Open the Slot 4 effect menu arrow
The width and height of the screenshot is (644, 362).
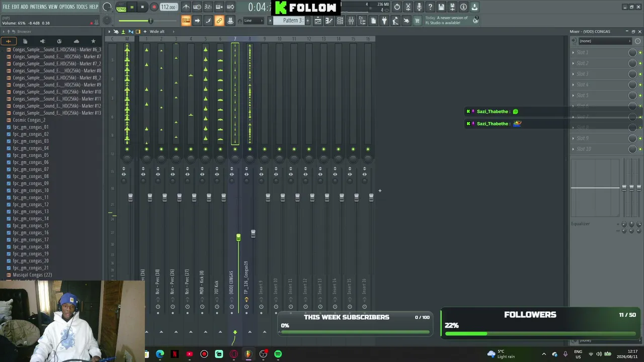pos(573,84)
